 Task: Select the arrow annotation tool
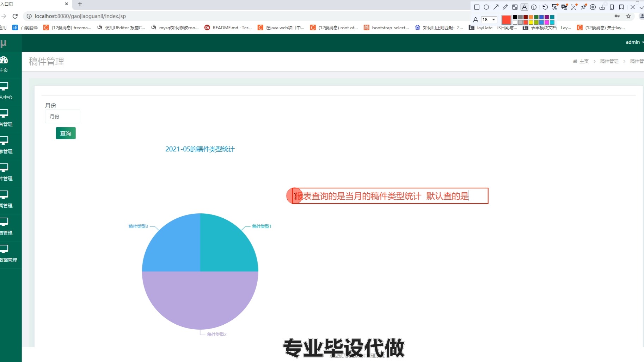(496, 7)
